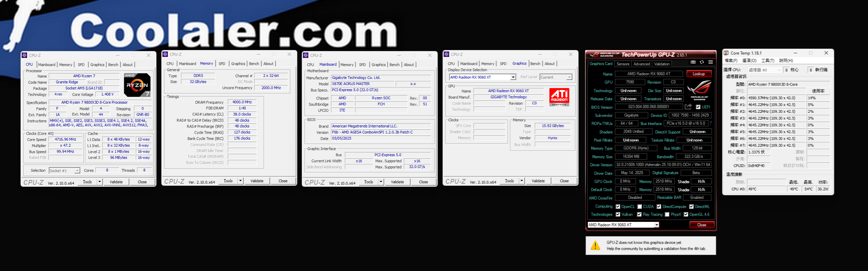Open Tools dropdown arrow in CPU-Z Memory-tab window
This screenshot has width=868, height=271.
(x=241, y=181)
